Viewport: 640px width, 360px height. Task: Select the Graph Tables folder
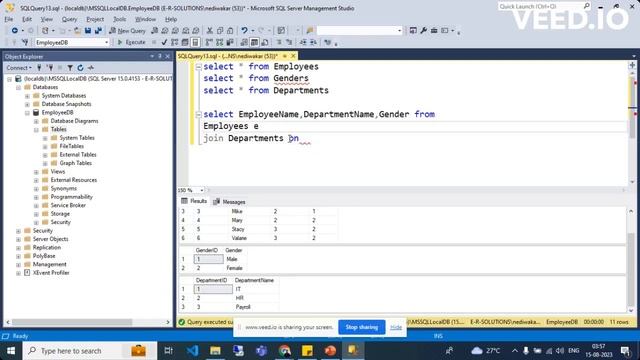[x=76, y=163]
